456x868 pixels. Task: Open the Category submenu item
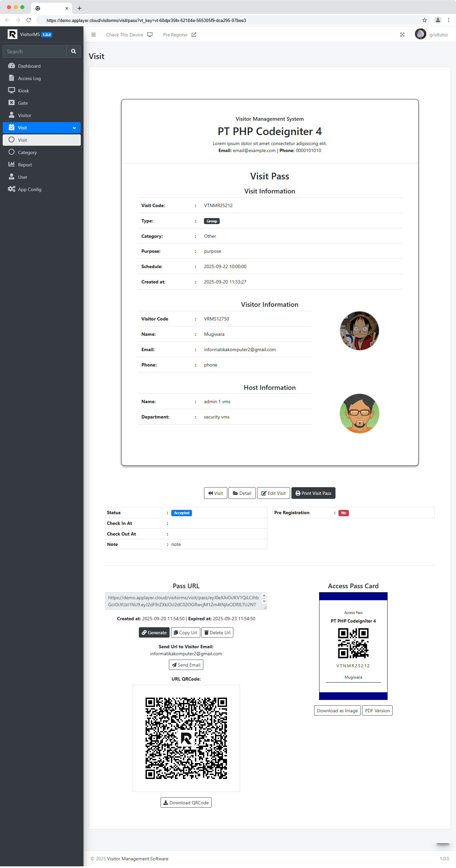pos(42,152)
